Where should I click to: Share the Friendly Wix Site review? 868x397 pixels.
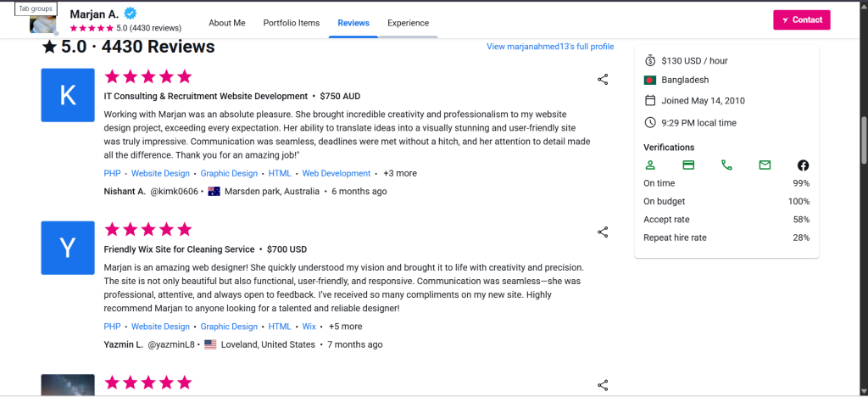[x=603, y=232]
